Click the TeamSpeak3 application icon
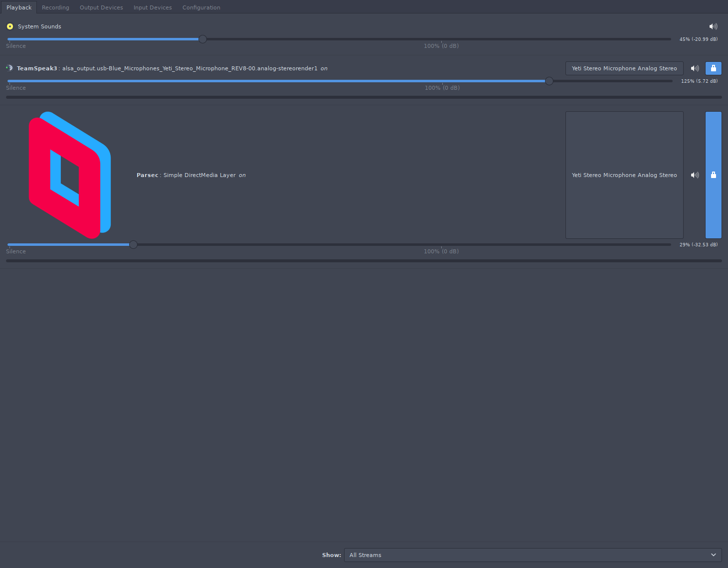Screen dimensions: 728x568 coord(9,68)
